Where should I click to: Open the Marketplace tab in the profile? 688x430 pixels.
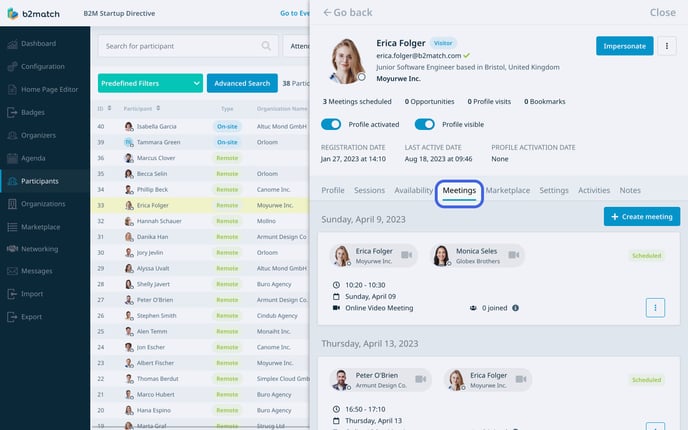507,190
